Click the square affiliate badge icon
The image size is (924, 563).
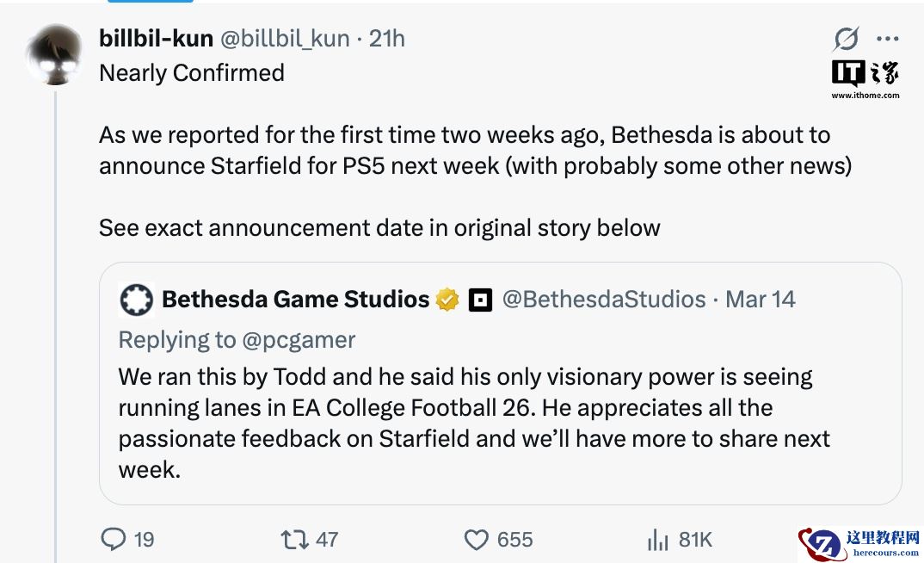[x=479, y=300]
